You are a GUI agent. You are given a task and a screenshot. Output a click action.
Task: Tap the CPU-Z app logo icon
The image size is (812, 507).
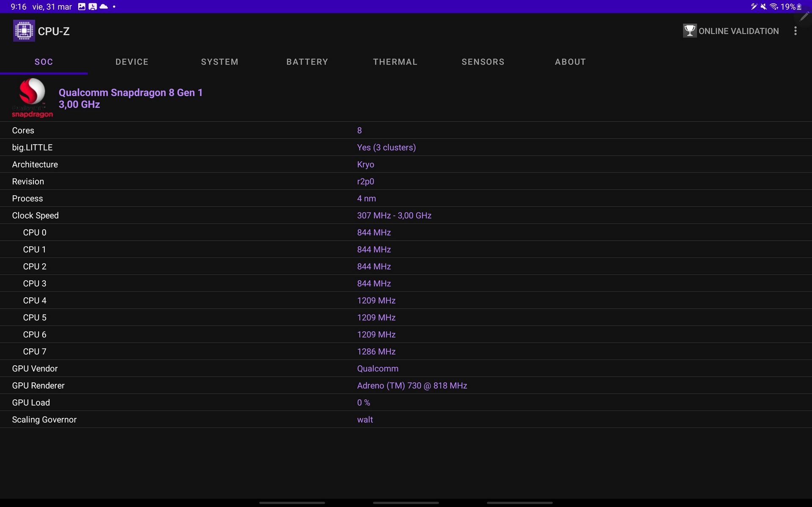[24, 31]
